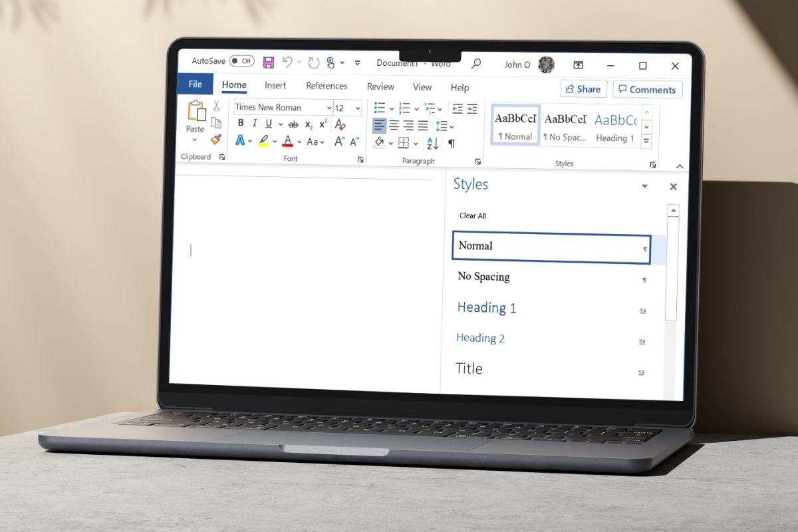Toggle Align Left paragraph alignment
Image resolution: width=798 pixels, height=532 pixels.
[379, 125]
